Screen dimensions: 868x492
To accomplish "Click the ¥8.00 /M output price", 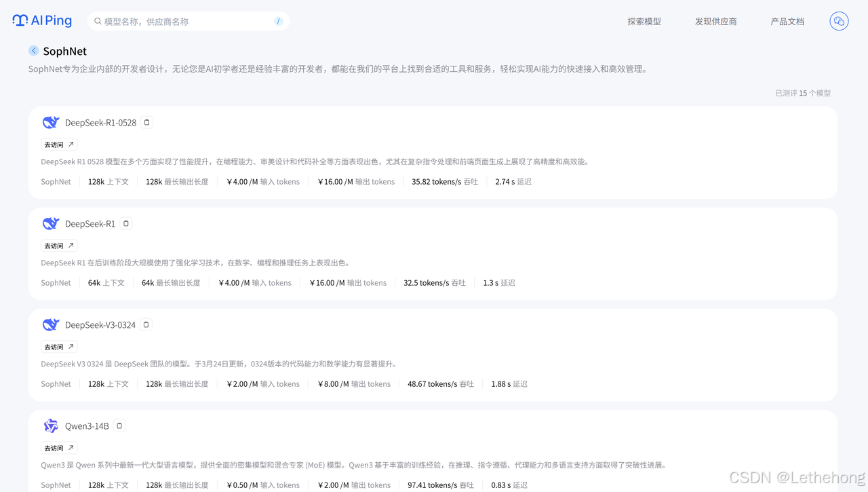I will (354, 384).
